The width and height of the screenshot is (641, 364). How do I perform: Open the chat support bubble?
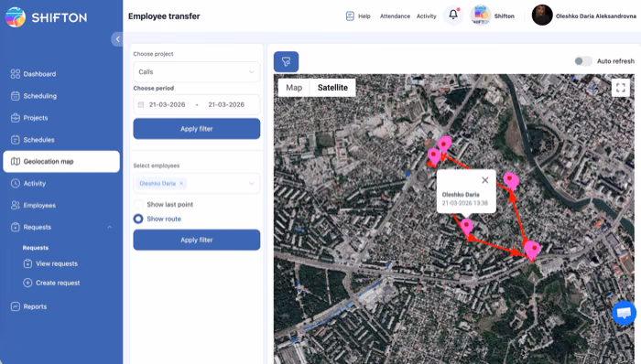[624, 313]
